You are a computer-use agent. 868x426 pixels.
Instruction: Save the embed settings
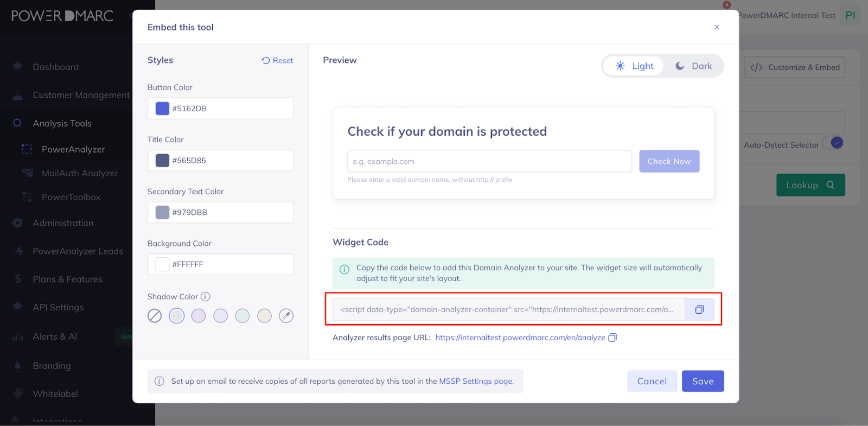coord(703,381)
